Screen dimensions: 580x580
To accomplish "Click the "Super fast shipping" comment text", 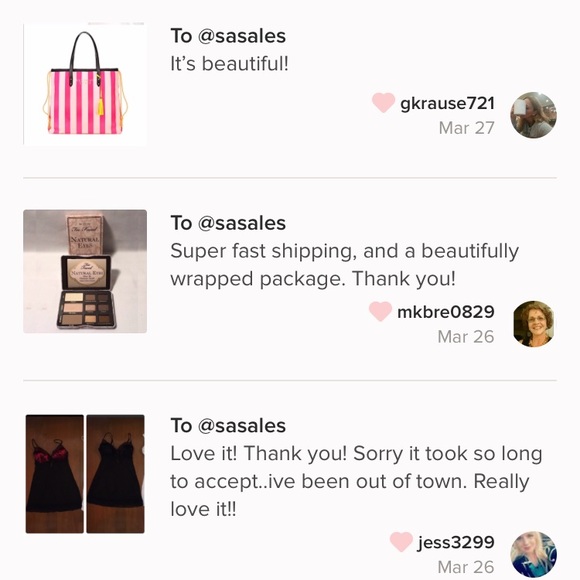I will tap(345, 265).
